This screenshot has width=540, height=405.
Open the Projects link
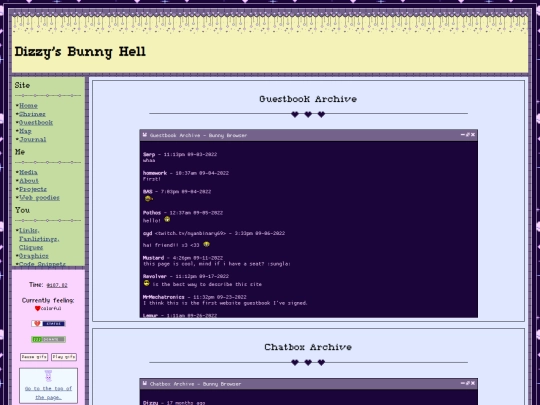coord(33,189)
